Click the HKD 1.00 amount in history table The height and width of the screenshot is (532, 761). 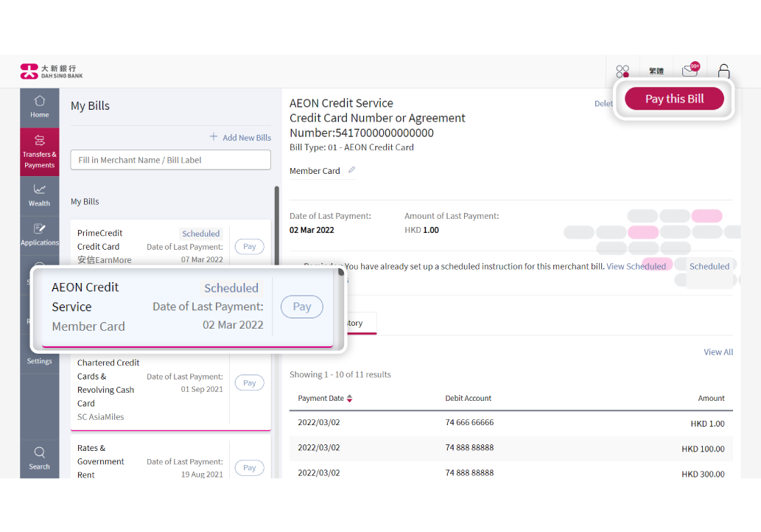click(x=707, y=423)
